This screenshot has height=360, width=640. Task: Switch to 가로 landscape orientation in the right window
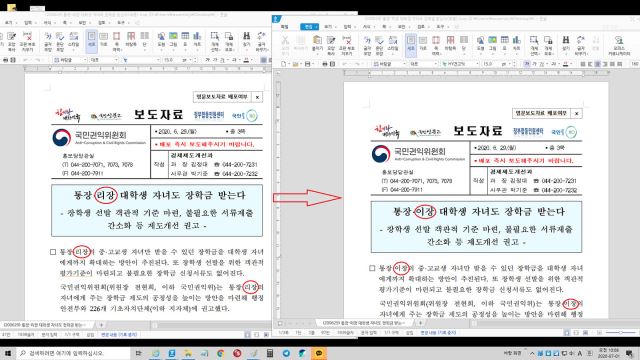[423, 43]
